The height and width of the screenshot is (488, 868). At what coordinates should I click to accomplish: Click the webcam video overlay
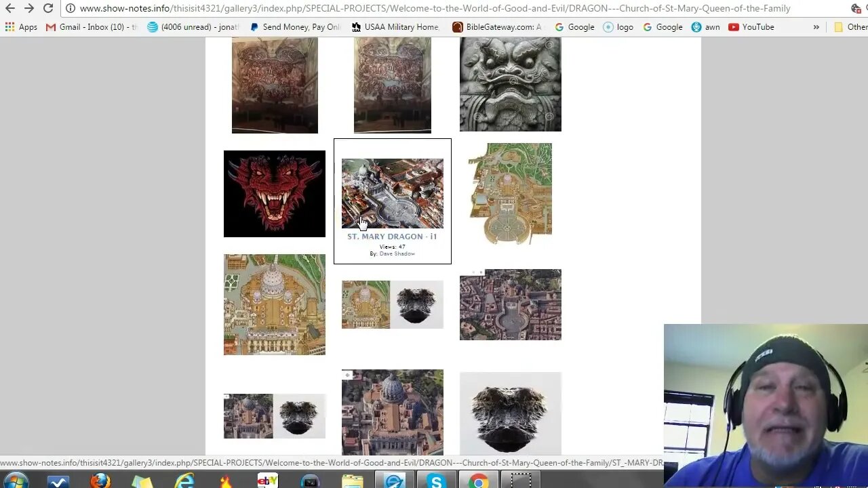[x=766, y=406]
